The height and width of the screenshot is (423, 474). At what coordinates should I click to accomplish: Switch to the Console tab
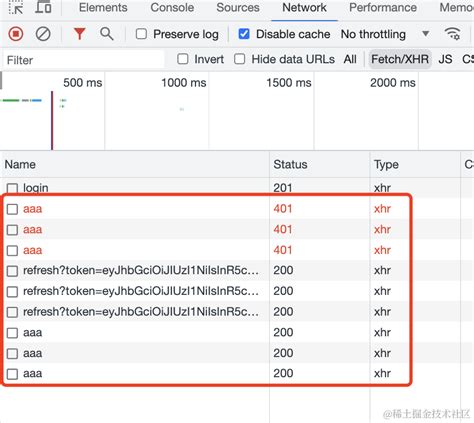(x=172, y=8)
